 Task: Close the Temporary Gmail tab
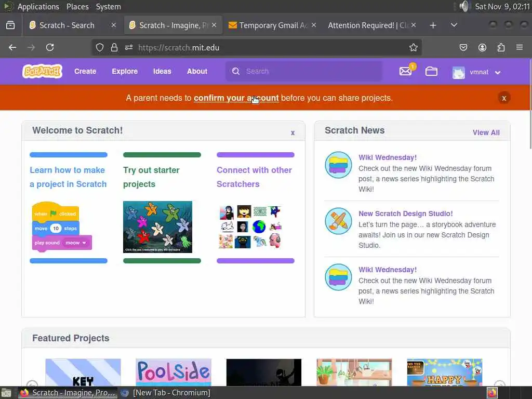click(x=314, y=25)
